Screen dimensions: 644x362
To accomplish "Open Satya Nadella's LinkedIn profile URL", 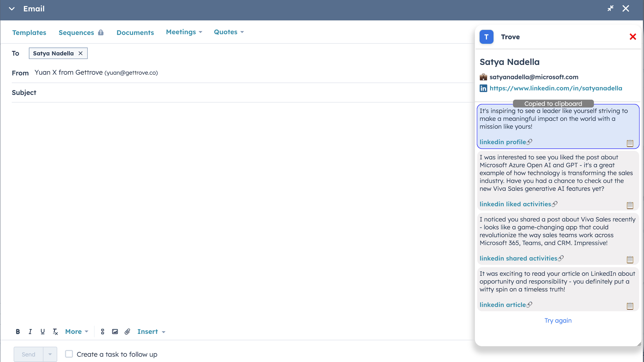I will [555, 88].
